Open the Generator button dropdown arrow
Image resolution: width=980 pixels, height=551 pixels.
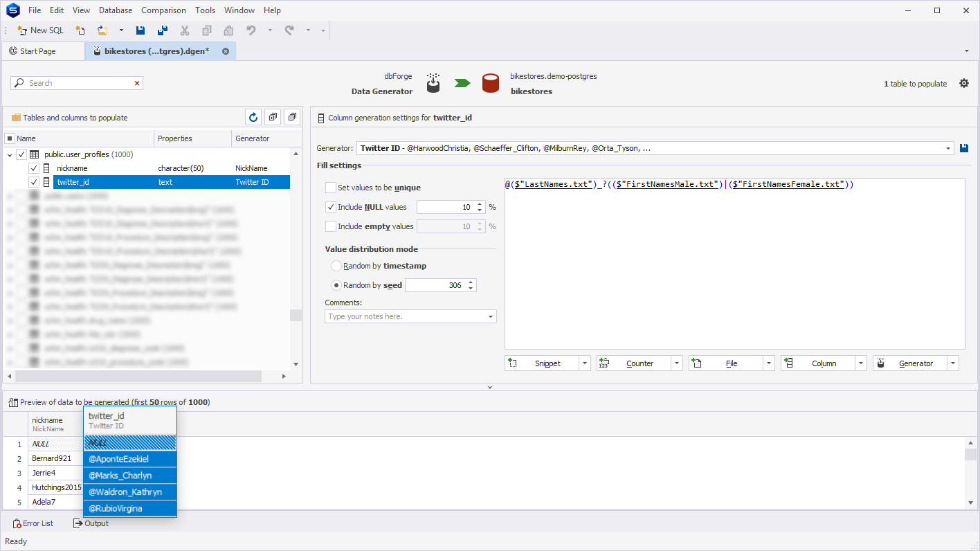click(953, 363)
